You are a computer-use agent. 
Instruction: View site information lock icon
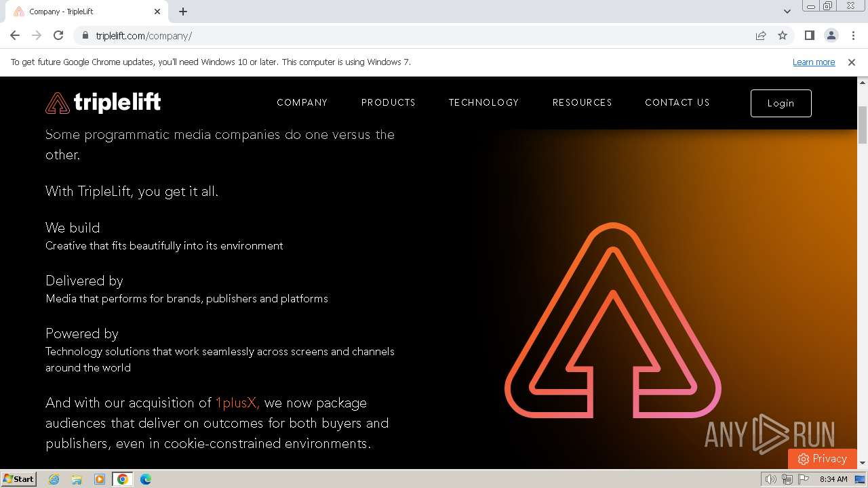click(x=85, y=36)
